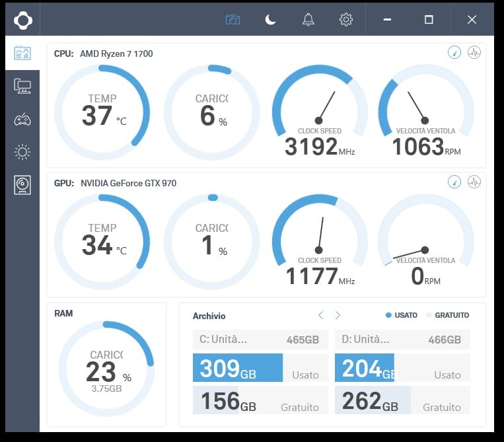Image resolution: width=504 pixels, height=442 pixels.
Task: Show next drives in Archivio
Action: pyautogui.click(x=338, y=315)
